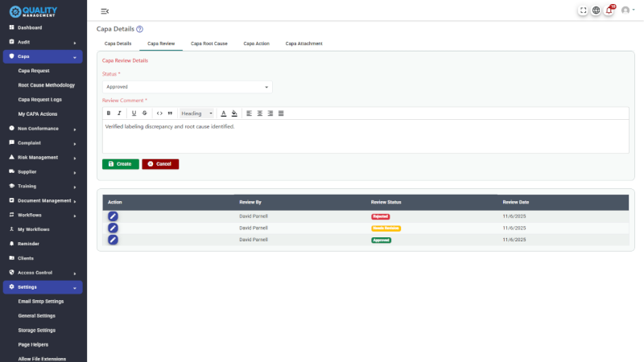Screen dimensions: 644x362
Task: Click the Cancel button
Action: 160,164
